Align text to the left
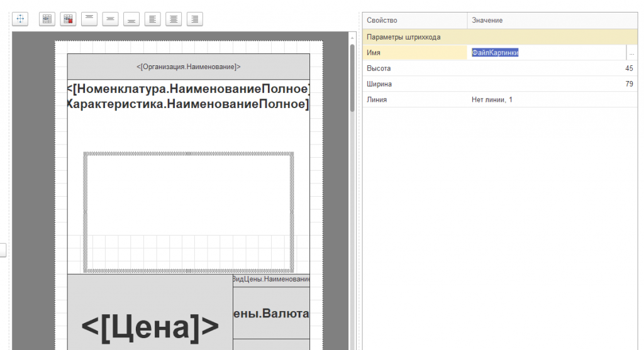 152,19
